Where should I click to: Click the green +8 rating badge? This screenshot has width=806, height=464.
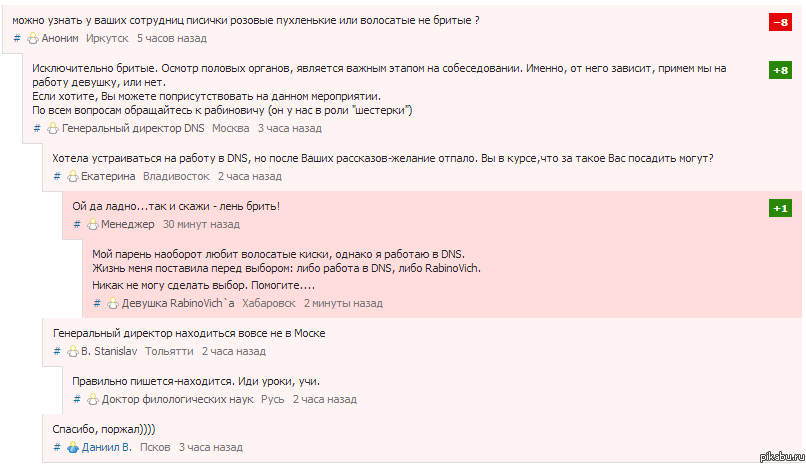point(780,70)
